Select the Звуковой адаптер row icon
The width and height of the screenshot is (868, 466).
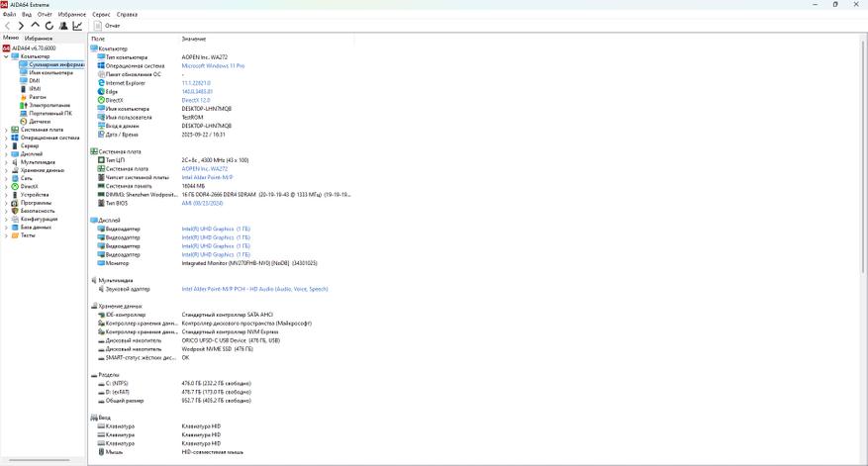[101, 289]
